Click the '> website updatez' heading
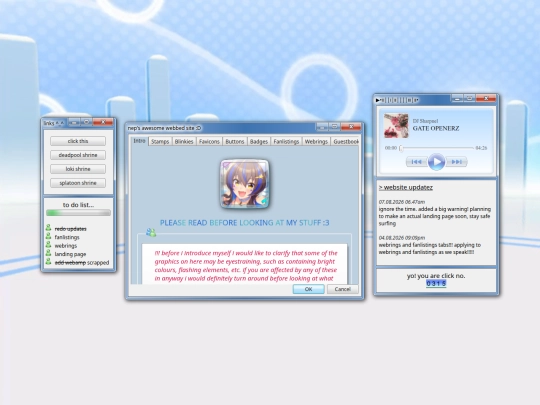 tap(406, 187)
